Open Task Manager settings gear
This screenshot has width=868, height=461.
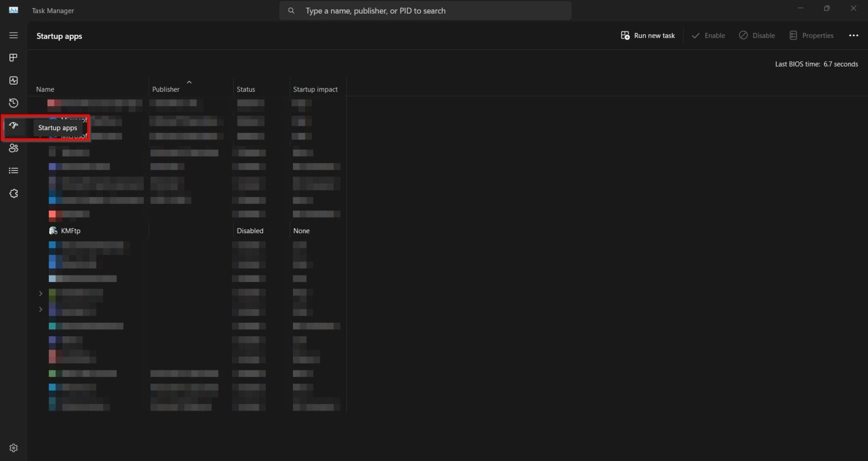click(14, 448)
